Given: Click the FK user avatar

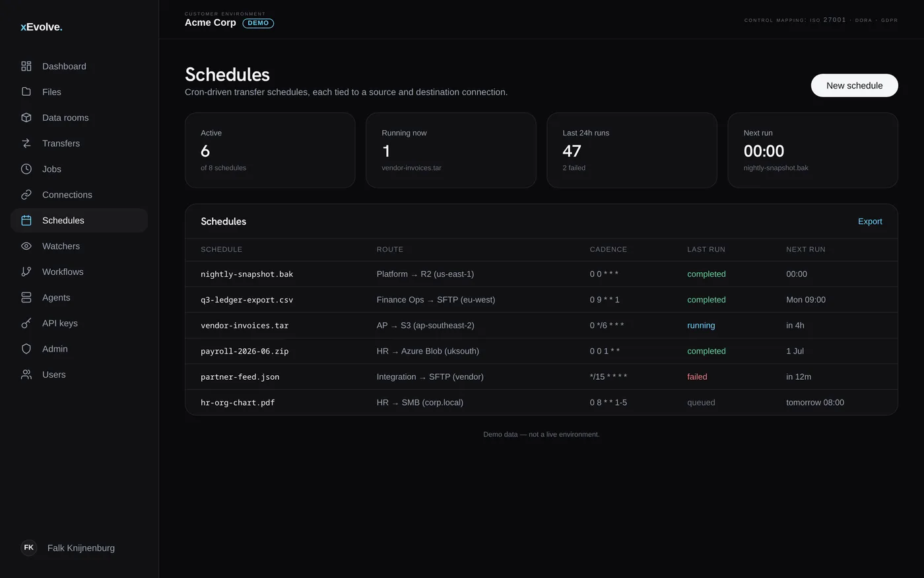Looking at the screenshot, I should 29,548.
